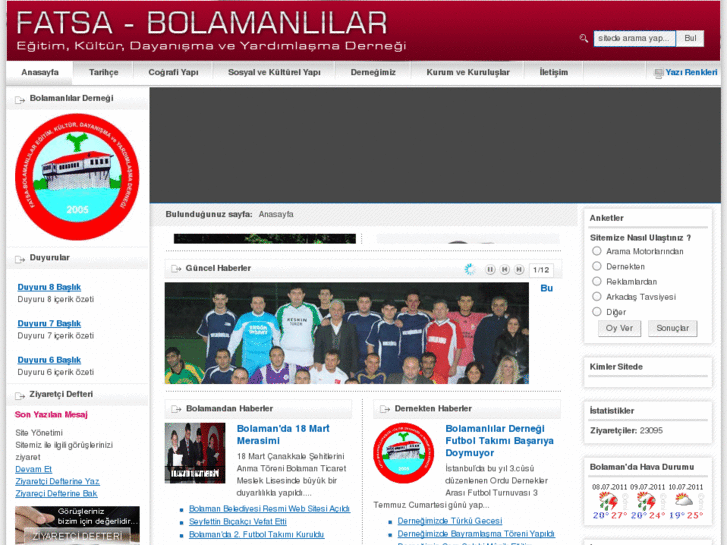Open Bolaman'da 18 Mart Merasimi headline
This screenshot has height=545, width=727.
tap(283, 435)
